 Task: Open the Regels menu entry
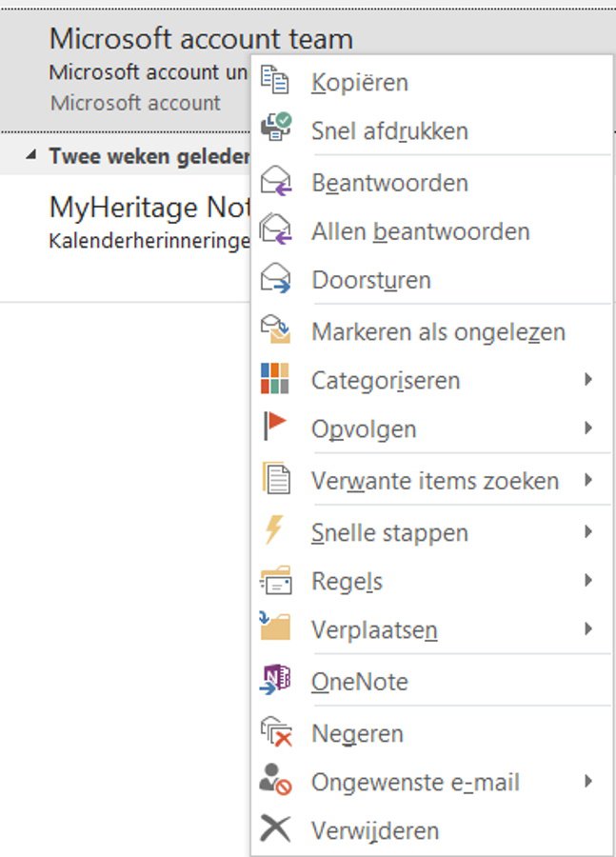[x=432, y=581]
